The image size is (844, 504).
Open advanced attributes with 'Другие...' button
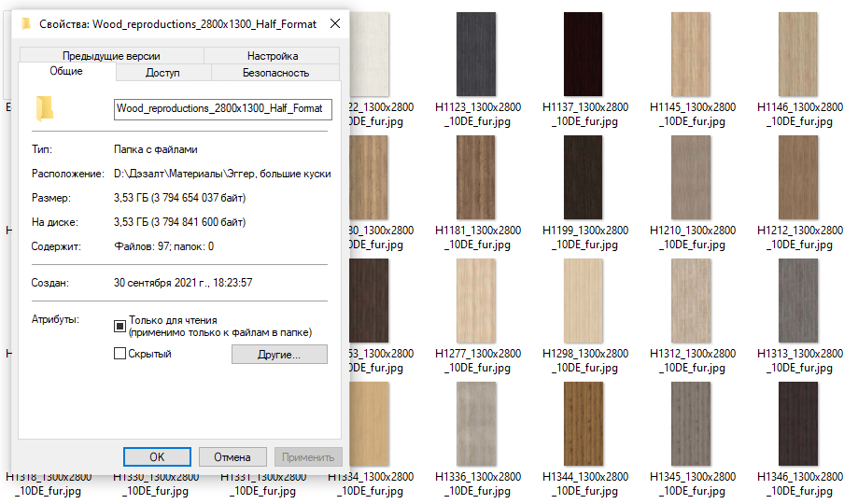[279, 355]
